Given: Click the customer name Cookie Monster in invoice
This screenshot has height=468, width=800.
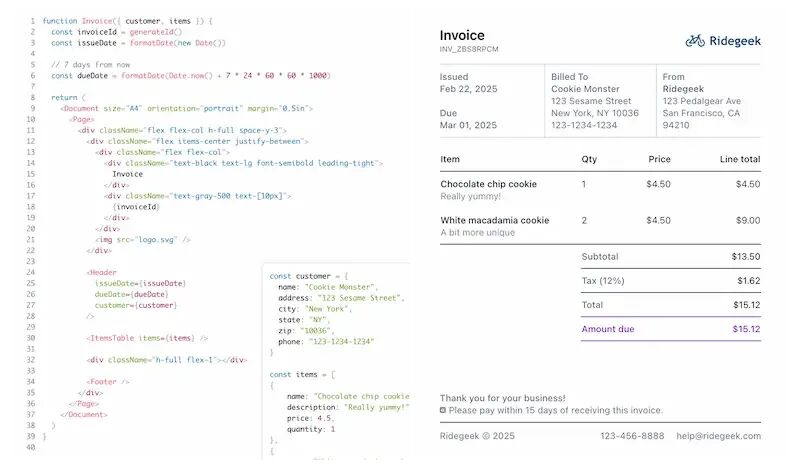Looking at the screenshot, I should [585, 89].
